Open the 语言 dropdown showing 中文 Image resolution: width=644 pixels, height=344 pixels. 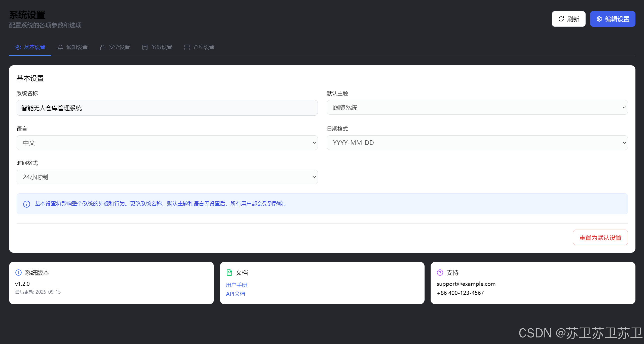coord(167,143)
